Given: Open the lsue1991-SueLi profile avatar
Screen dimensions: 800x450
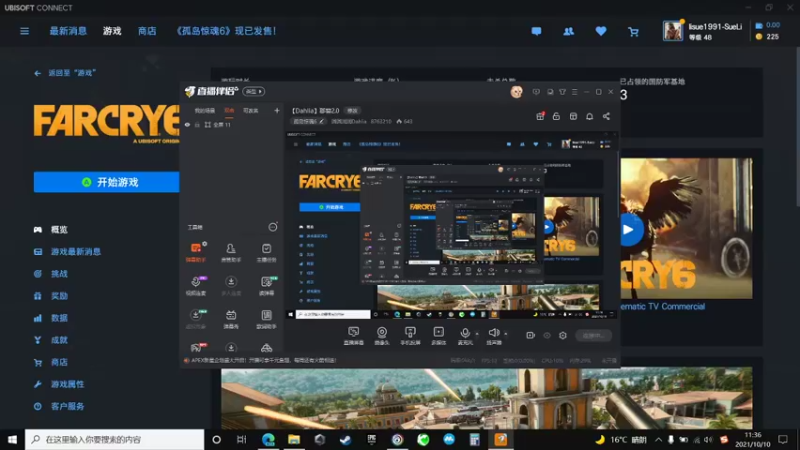Looking at the screenshot, I should (x=672, y=31).
